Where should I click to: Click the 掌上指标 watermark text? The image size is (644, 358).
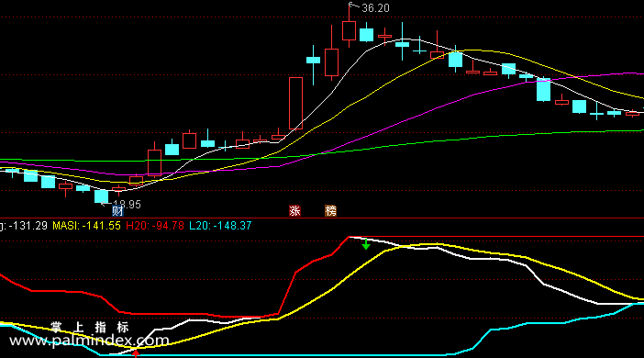[x=90, y=328]
